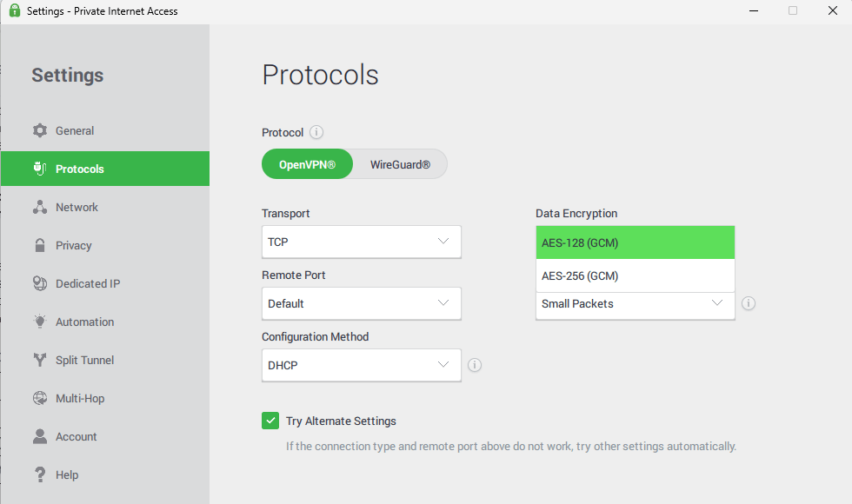Open Privacy settings via the padlock icon
The width and height of the screenshot is (852, 504).
point(39,245)
